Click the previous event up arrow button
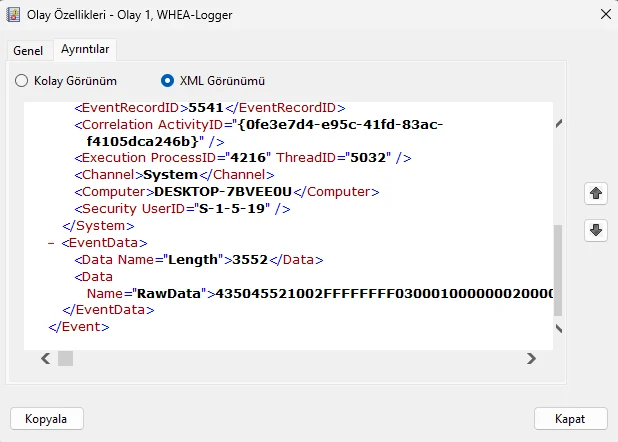 tap(596, 194)
